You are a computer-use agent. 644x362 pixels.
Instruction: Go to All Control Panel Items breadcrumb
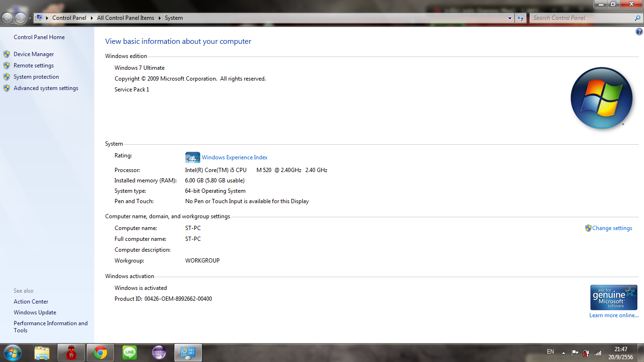pos(125,18)
